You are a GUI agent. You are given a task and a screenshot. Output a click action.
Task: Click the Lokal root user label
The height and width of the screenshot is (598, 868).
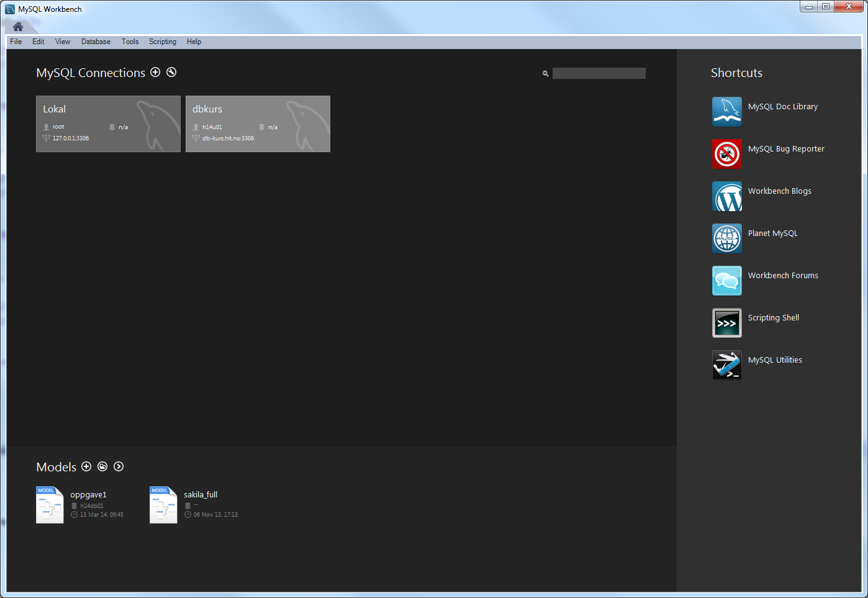pos(58,127)
